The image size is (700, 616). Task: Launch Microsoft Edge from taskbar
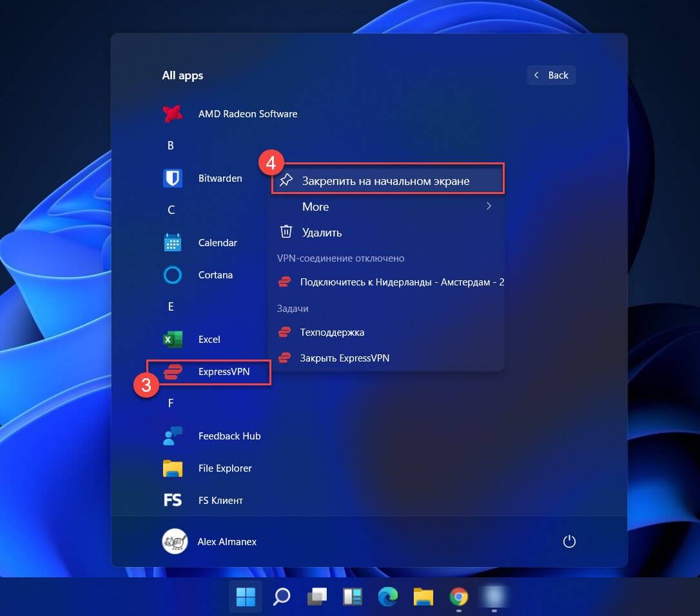click(x=387, y=597)
